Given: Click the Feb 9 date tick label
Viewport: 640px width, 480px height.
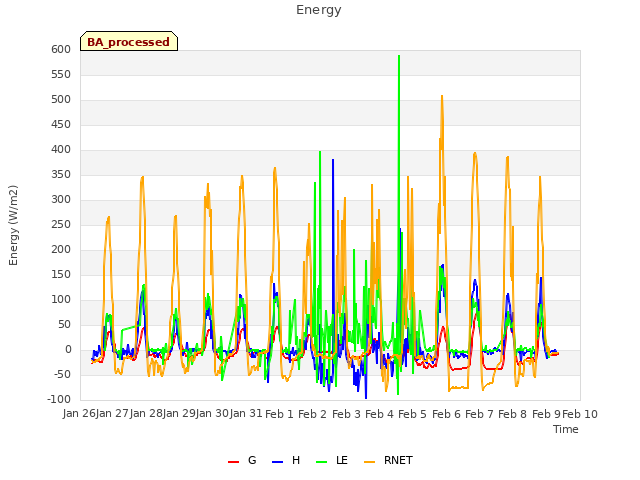Looking at the screenshot, I should pyautogui.click(x=547, y=414).
